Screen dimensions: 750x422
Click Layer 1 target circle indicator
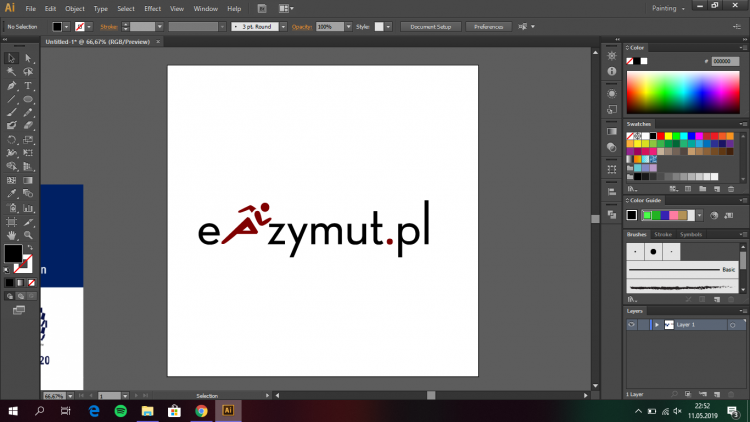(x=732, y=325)
